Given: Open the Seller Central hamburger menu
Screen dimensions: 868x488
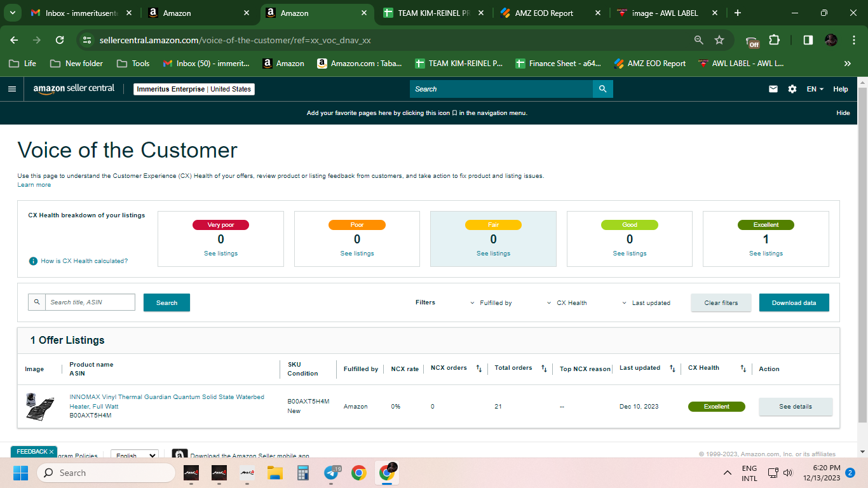Looking at the screenshot, I should (x=12, y=89).
